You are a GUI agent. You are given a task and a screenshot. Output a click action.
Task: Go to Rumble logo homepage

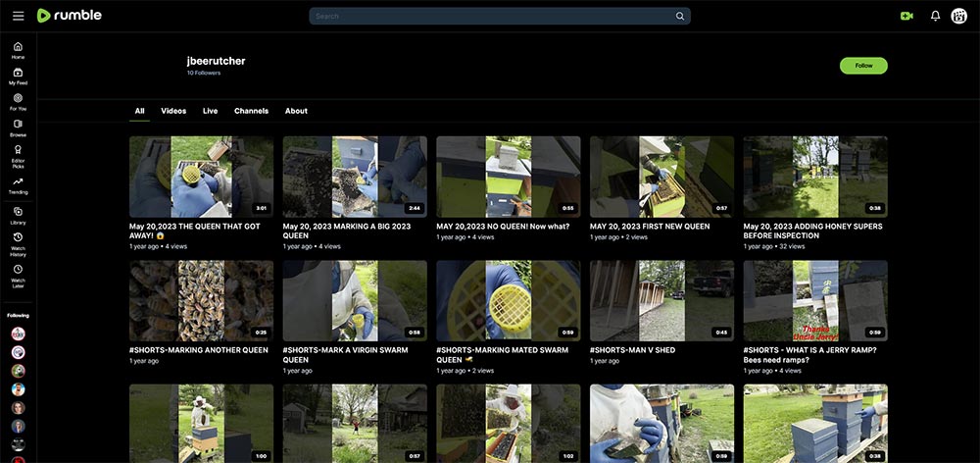[70, 16]
